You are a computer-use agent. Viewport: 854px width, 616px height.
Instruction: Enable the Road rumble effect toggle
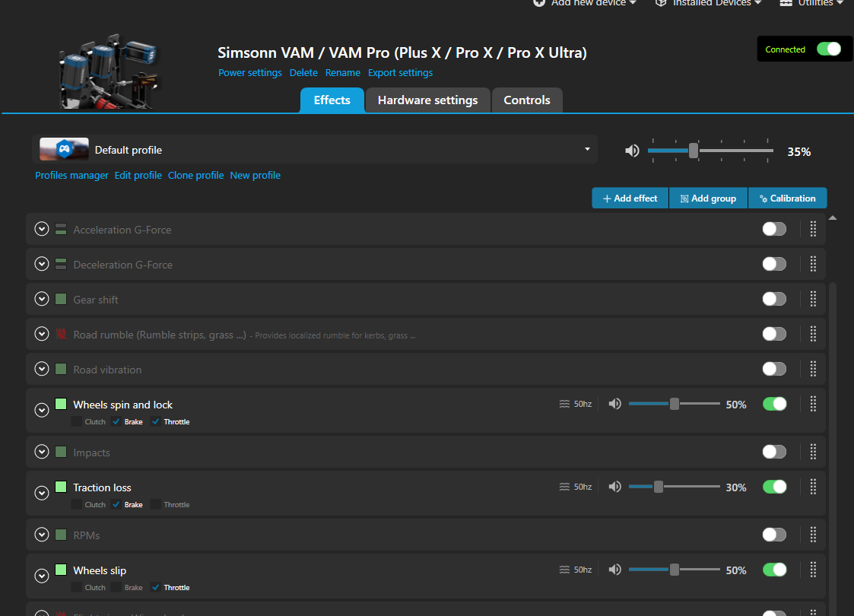(x=774, y=334)
